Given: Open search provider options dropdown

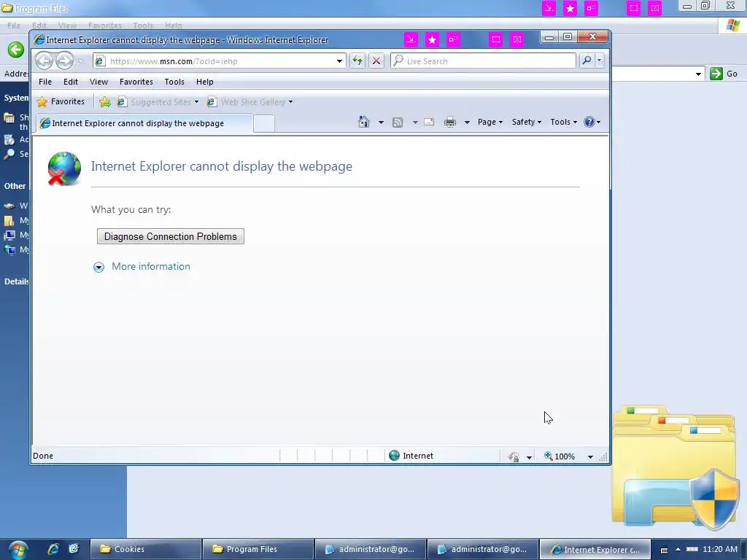Looking at the screenshot, I should pos(600,61).
